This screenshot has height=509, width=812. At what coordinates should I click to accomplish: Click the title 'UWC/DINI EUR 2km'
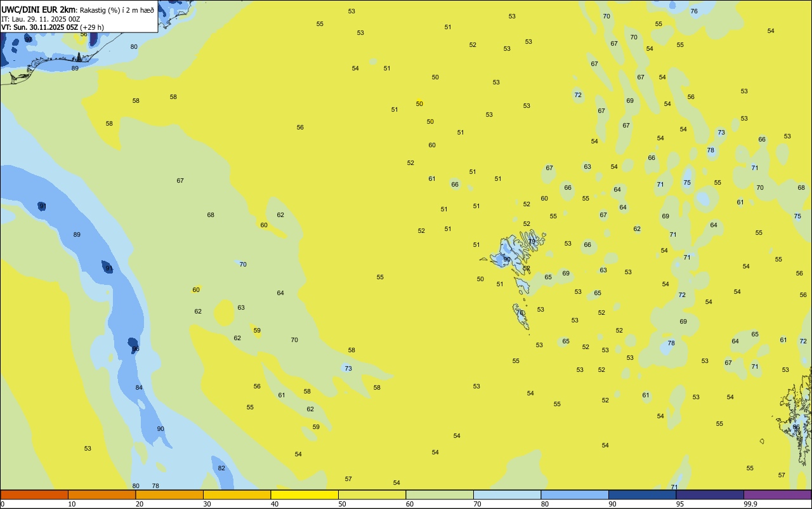pyautogui.click(x=39, y=10)
